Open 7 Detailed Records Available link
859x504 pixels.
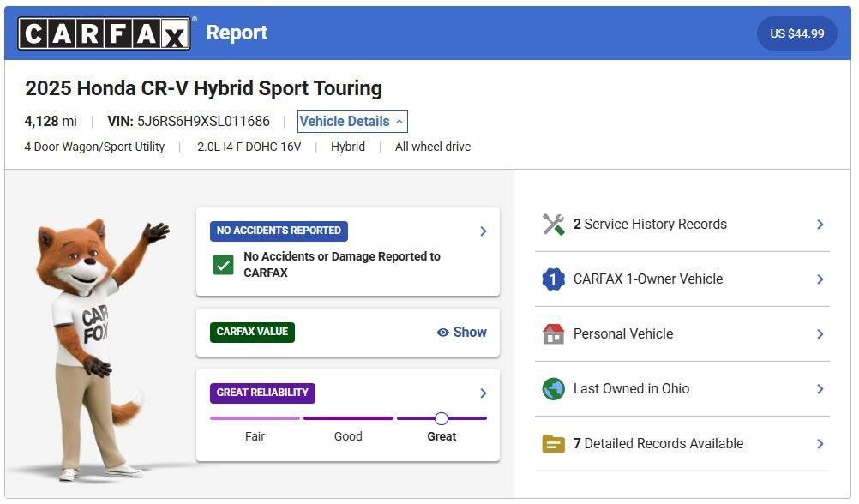pyautogui.click(x=658, y=444)
